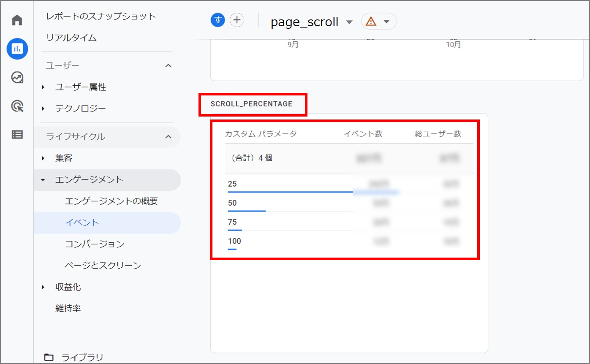Expand the 収益化 tree arrow

pos(43,287)
